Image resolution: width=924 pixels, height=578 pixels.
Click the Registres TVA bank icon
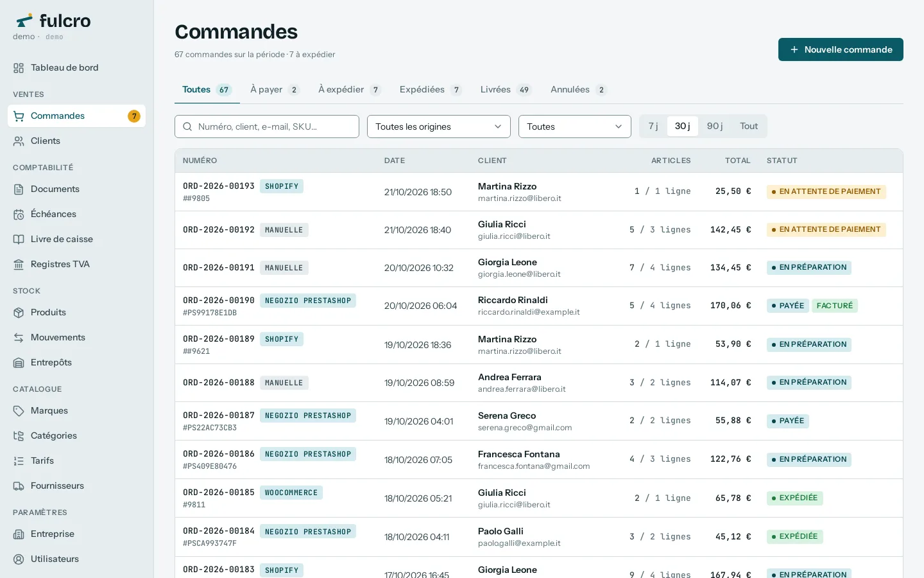click(19, 265)
